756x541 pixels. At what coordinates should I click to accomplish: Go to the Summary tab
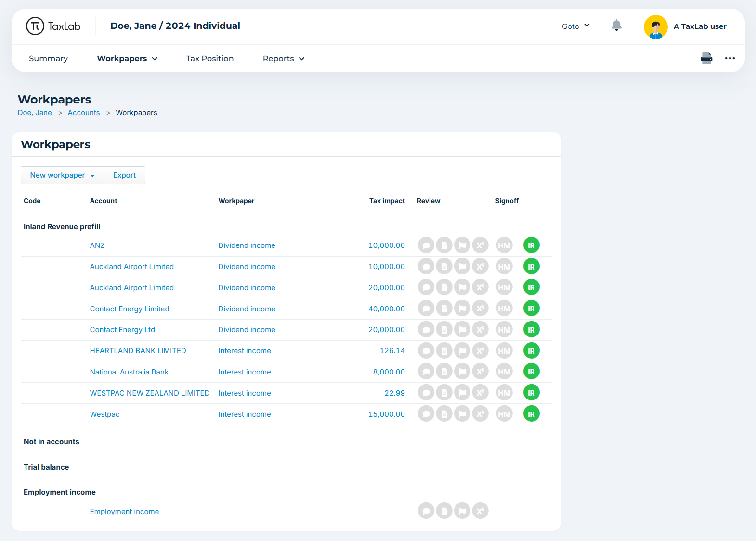(x=48, y=58)
